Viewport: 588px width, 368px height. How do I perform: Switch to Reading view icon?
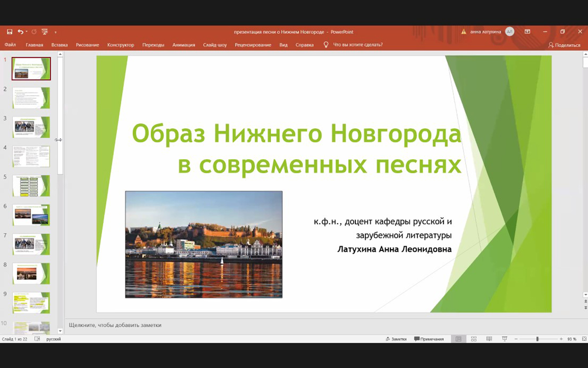(x=489, y=339)
